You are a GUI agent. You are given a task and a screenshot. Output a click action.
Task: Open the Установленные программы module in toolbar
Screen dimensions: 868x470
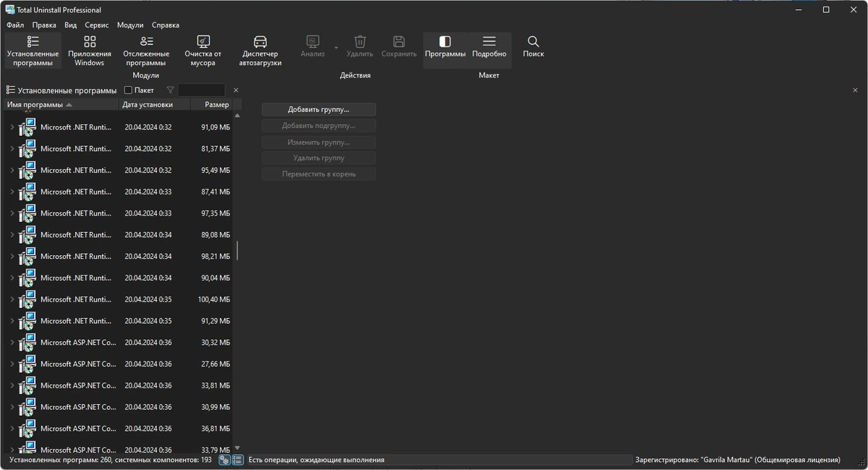33,51
